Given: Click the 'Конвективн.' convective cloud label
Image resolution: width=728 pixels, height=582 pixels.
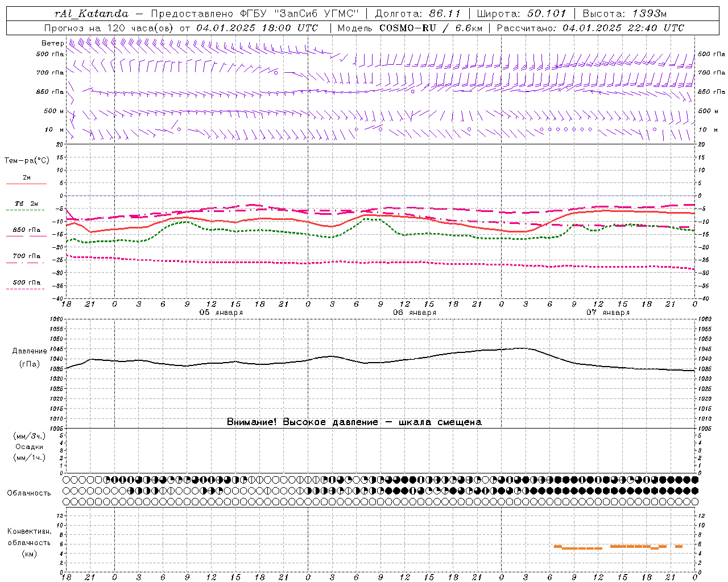Looking at the screenshot, I should coord(29,531).
